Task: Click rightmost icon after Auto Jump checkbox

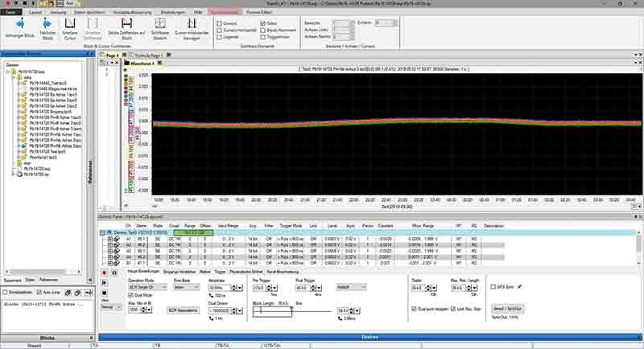Action: (x=89, y=293)
